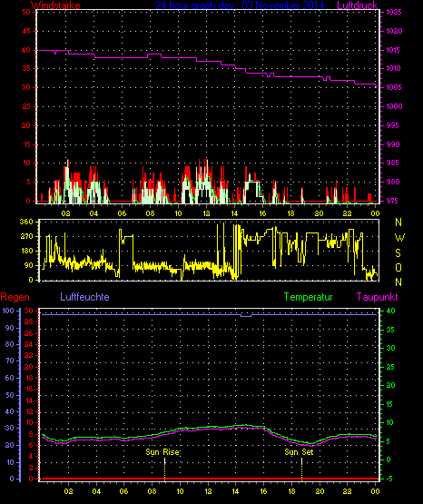Click the "980" pressure axis value
The width and height of the screenshot is (423, 504).
393,182
